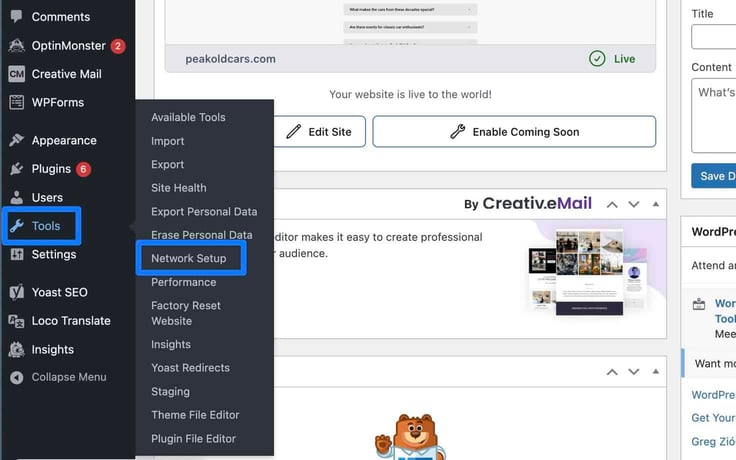Click the Edit Site button

(320, 131)
